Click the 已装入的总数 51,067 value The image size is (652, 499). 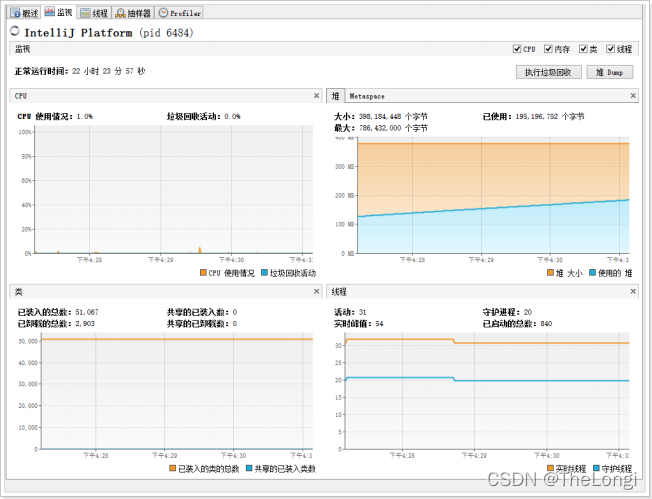coord(87,312)
